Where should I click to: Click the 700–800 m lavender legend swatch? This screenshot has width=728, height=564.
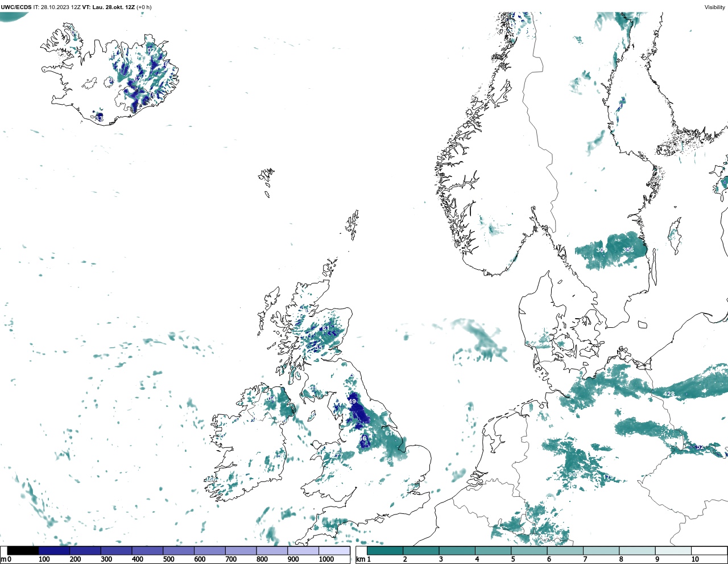[x=241, y=551]
